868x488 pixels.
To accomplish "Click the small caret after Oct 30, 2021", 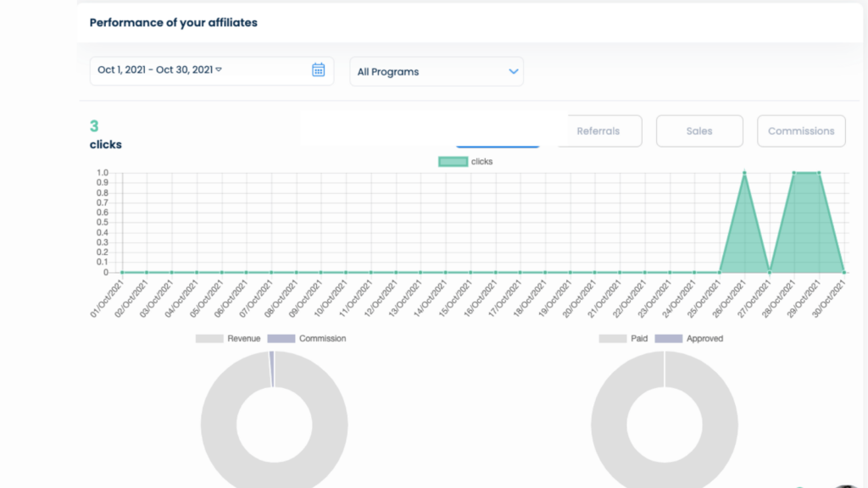I will pos(219,69).
